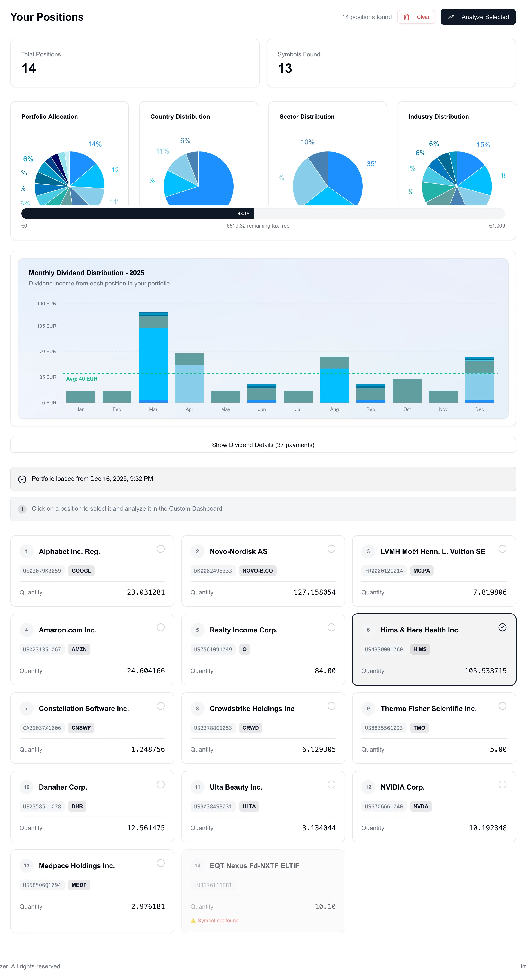Viewport: 526px width, 980px height.
Task: Deselect the Hims & Hers Health selection toggle
Action: point(503,627)
